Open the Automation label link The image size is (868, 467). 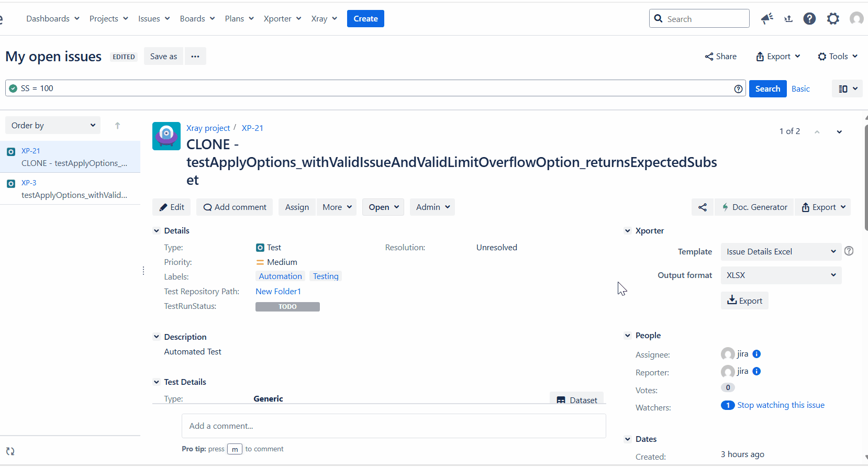[280, 276]
